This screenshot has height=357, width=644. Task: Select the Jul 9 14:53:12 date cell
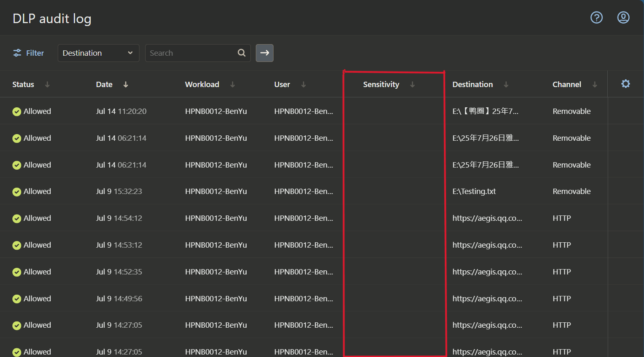pyautogui.click(x=119, y=245)
